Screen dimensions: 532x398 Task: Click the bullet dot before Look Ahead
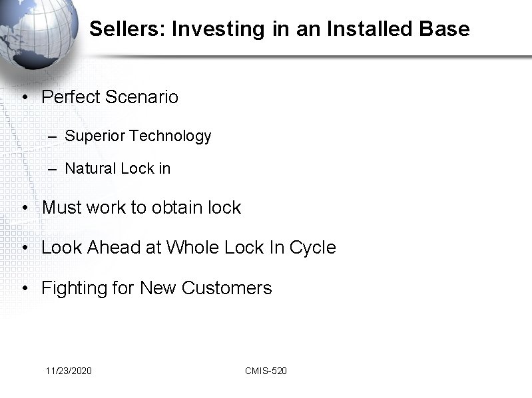click(24, 248)
